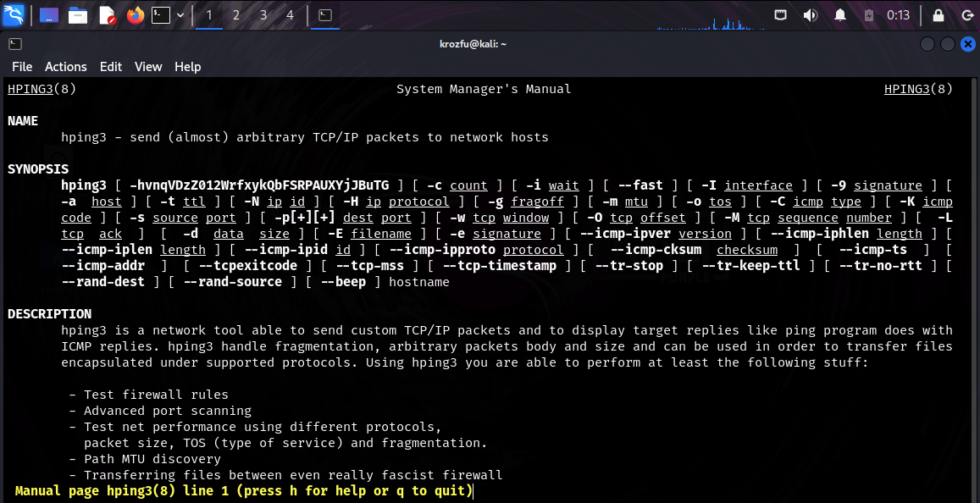Switch to workspace 4
The image size is (980, 503).
coord(291,15)
